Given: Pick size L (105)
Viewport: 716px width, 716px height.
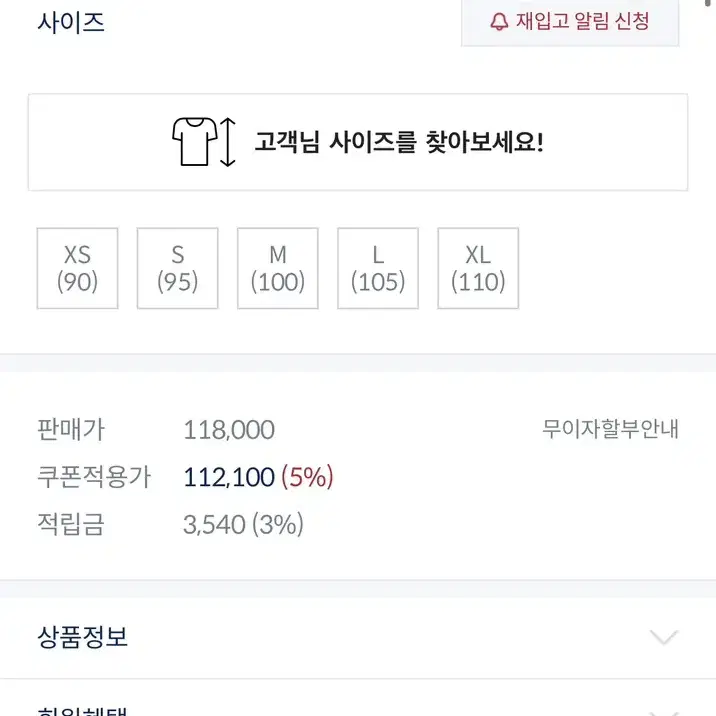Looking at the screenshot, I should click(x=378, y=268).
